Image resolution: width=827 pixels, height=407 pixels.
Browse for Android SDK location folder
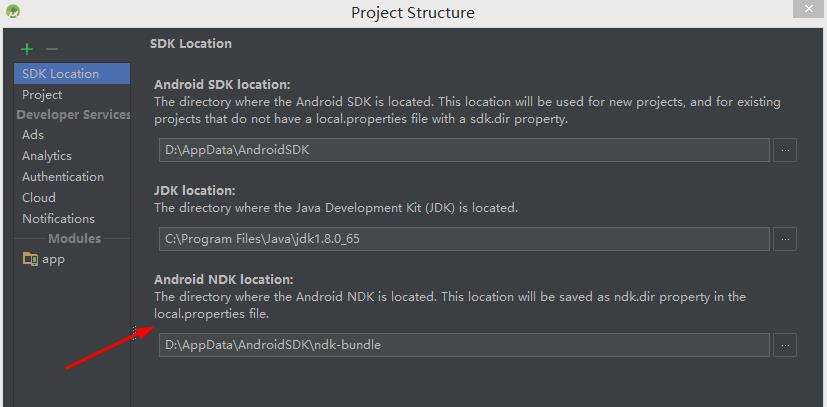click(x=785, y=150)
